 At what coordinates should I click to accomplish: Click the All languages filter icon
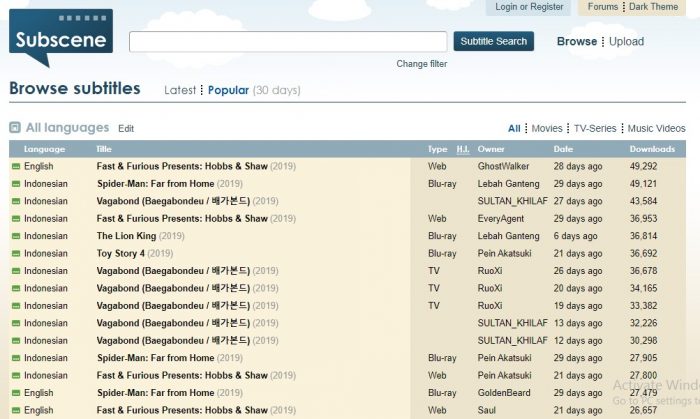[x=15, y=128]
